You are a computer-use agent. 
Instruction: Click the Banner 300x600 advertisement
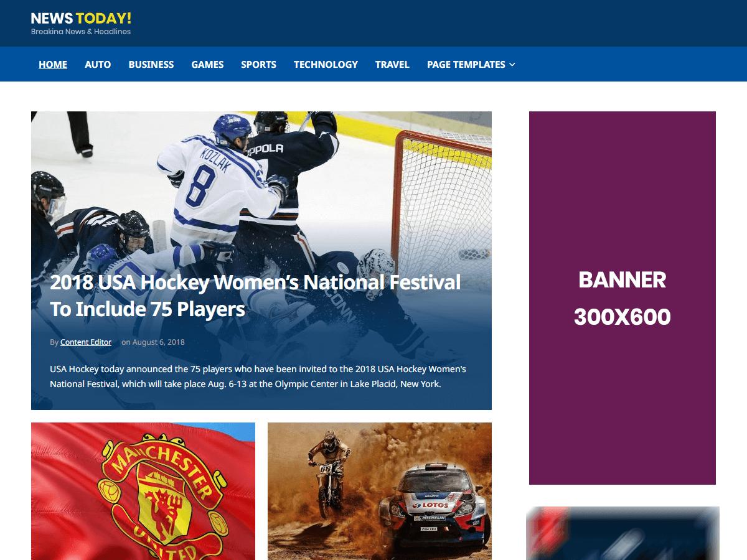[x=622, y=298]
